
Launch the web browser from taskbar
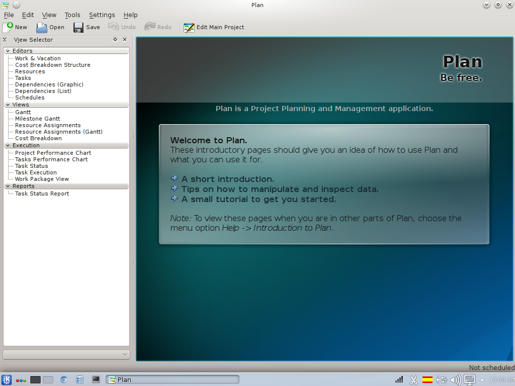pyautogui.click(x=64, y=380)
